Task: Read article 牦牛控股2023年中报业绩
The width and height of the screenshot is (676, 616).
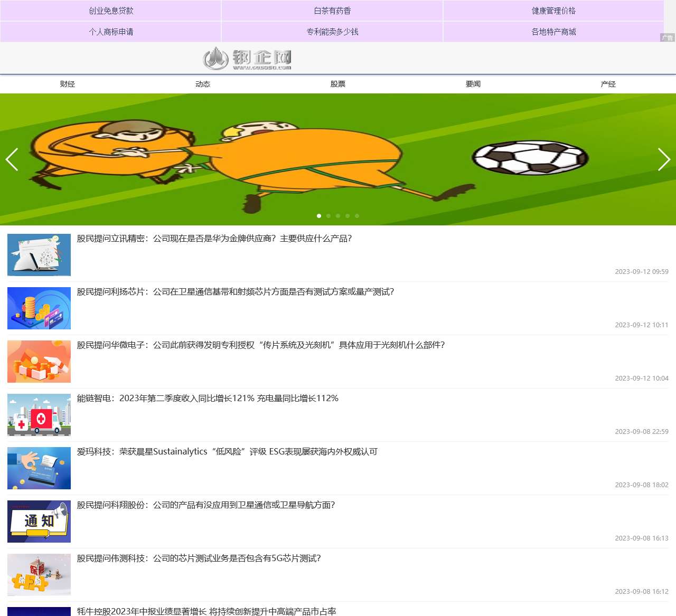Action: pos(206,611)
